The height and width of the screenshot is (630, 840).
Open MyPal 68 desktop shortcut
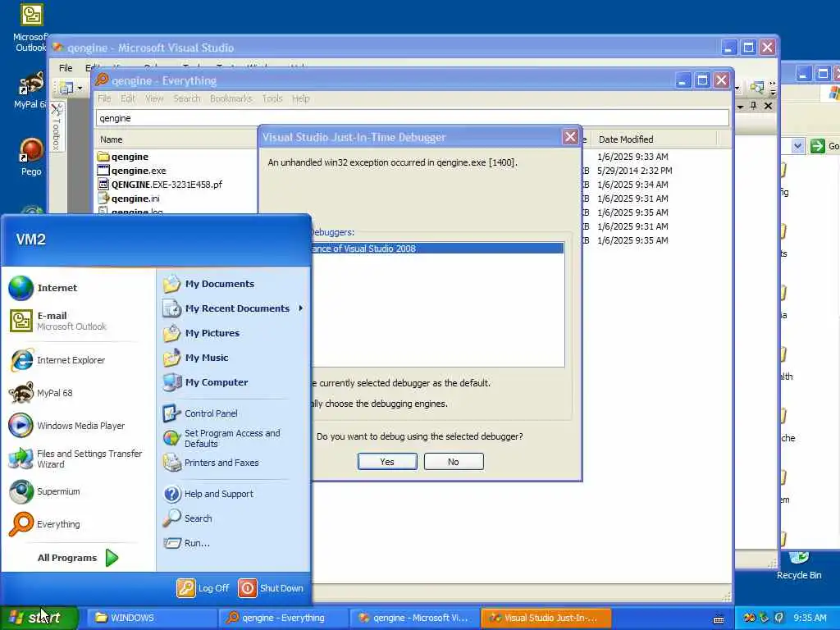(x=30, y=89)
